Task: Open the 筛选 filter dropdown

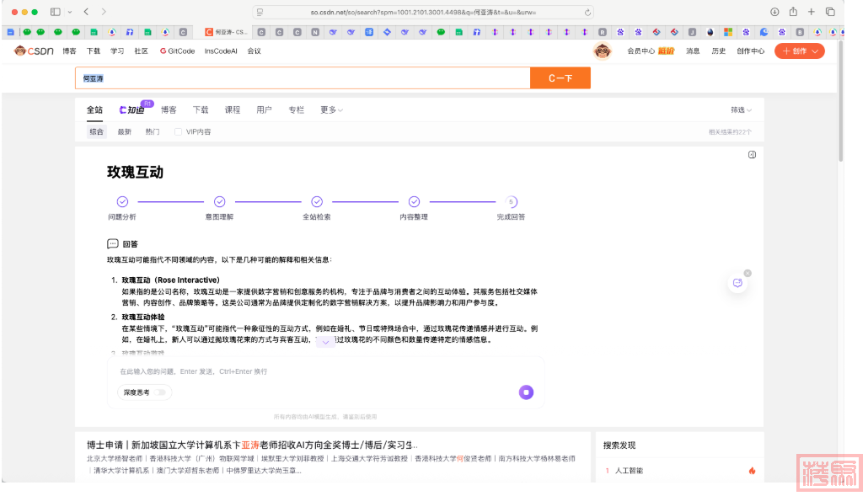Action: point(741,110)
